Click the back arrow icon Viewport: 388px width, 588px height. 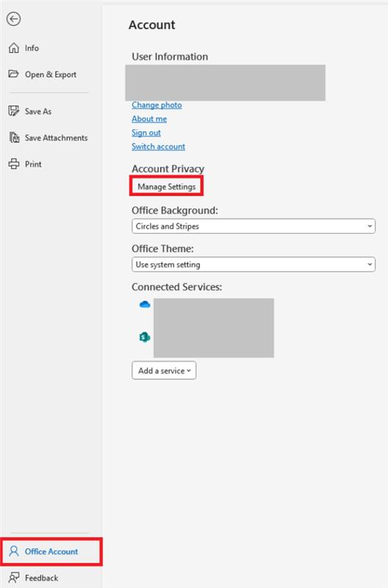click(x=13, y=19)
